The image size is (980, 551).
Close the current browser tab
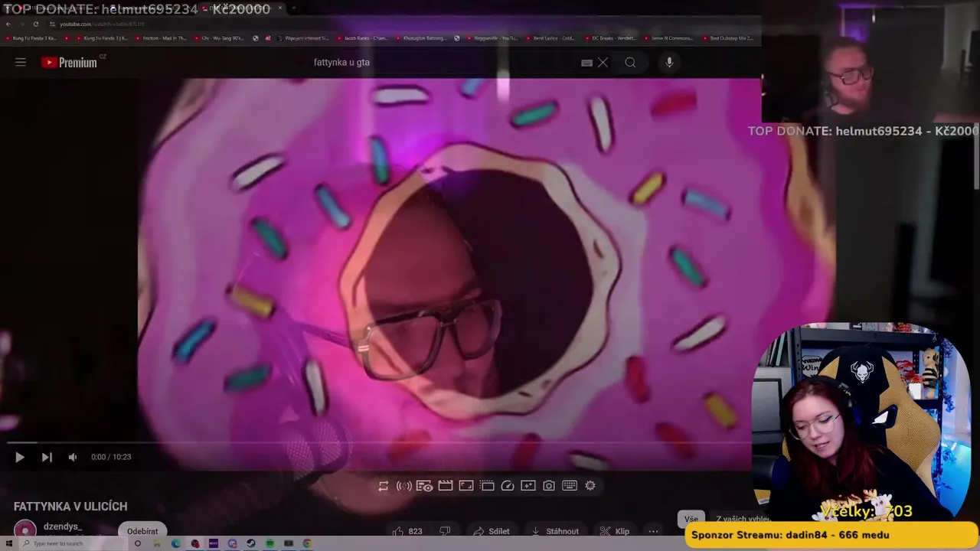280,8
